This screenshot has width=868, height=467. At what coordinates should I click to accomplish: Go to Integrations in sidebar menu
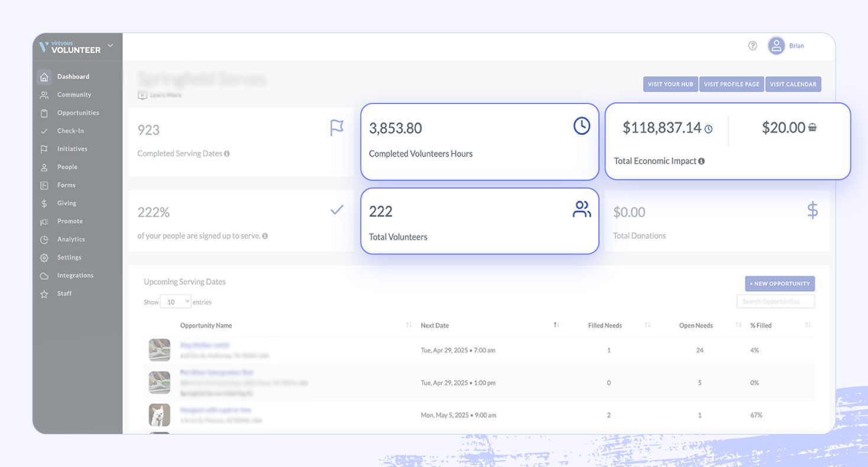pos(75,275)
